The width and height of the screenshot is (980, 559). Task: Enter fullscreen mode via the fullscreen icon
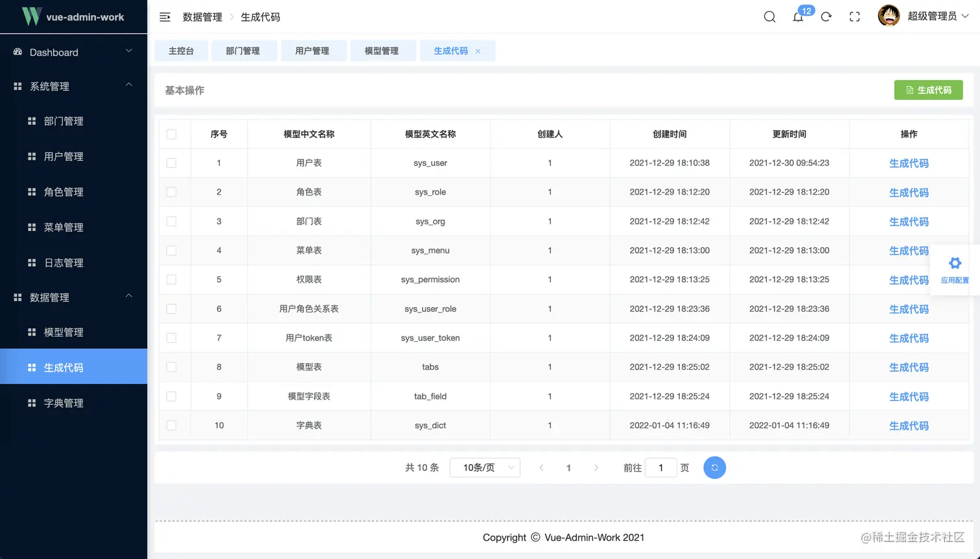pos(854,17)
